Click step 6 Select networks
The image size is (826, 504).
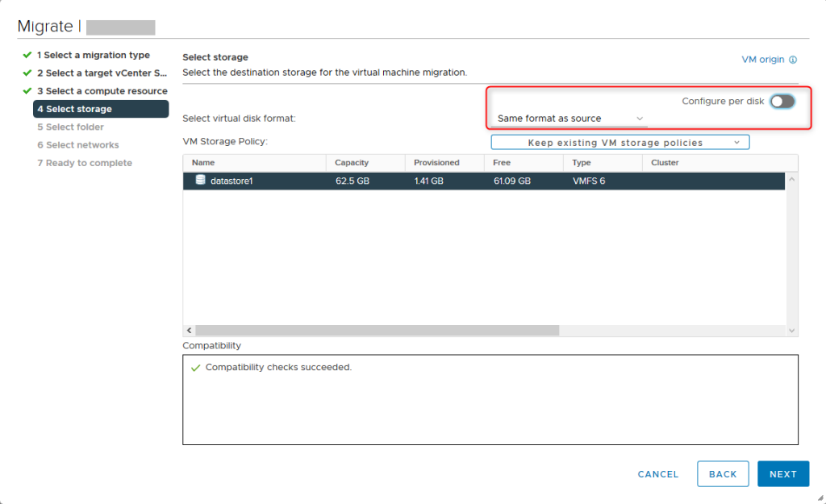tap(78, 145)
